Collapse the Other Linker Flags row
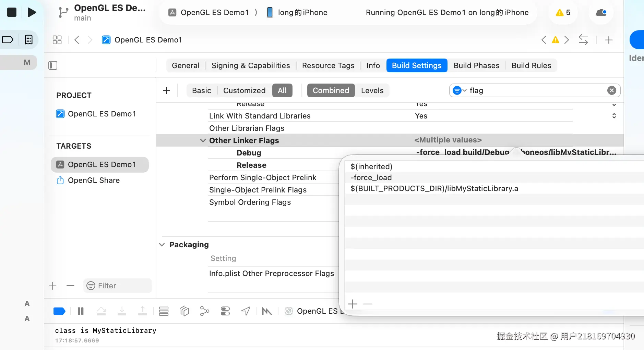The width and height of the screenshot is (644, 350). (x=203, y=140)
